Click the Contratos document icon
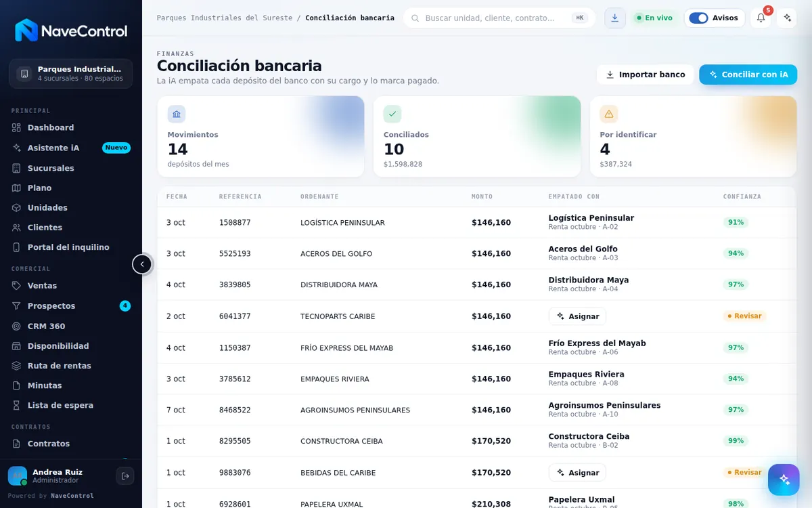812x508 pixels. point(17,444)
